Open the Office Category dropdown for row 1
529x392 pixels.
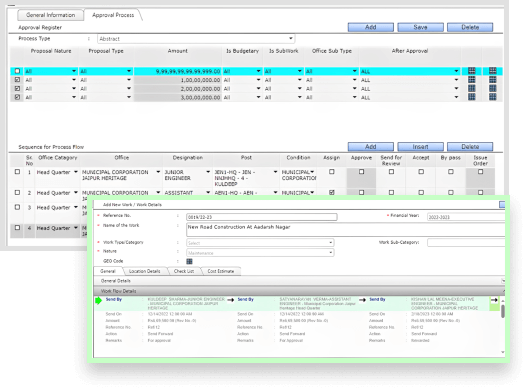point(57,172)
